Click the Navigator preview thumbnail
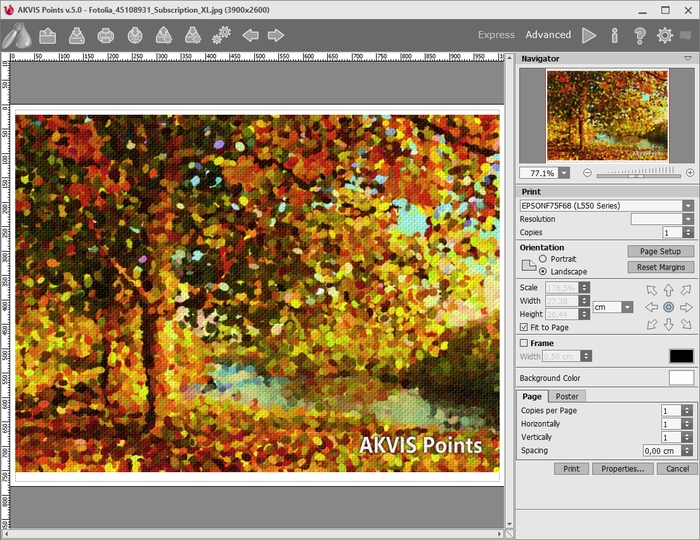The height and width of the screenshot is (540, 700). (607, 116)
